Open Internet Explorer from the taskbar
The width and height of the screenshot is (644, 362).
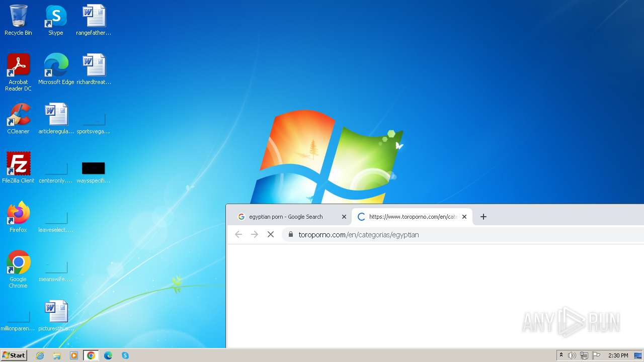coord(40,355)
